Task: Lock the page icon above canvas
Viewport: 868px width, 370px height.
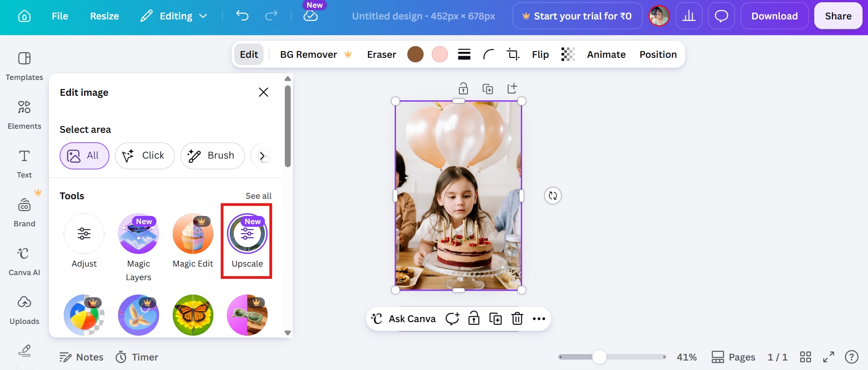Action: pos(463,88)
